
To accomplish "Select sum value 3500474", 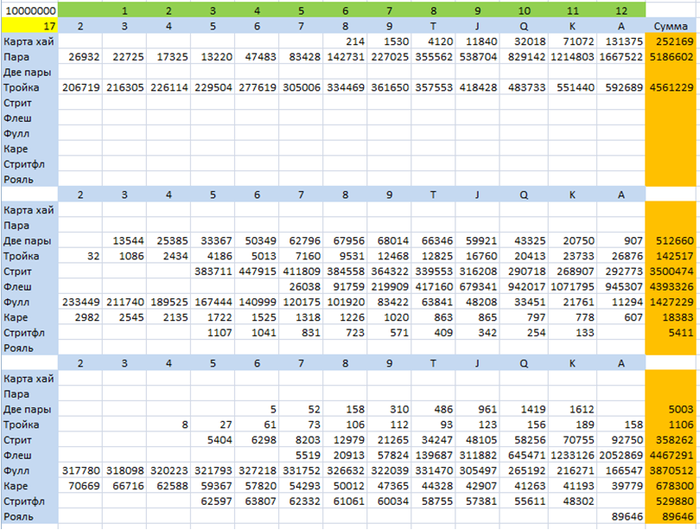I will click(x=671, y=271).
